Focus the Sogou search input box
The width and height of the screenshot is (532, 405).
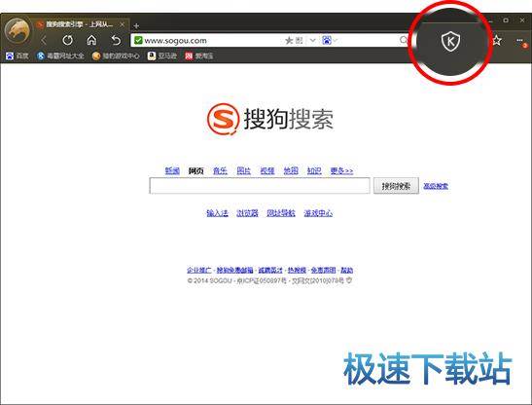(260, 186)
